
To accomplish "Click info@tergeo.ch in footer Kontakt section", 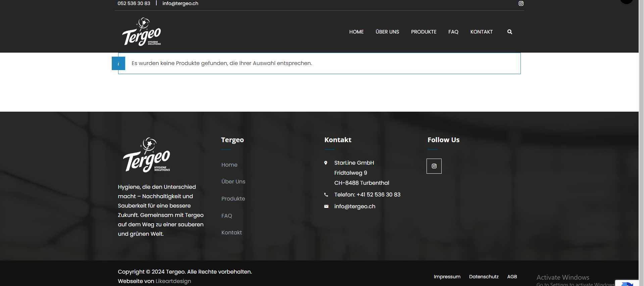I will point(355,207).
